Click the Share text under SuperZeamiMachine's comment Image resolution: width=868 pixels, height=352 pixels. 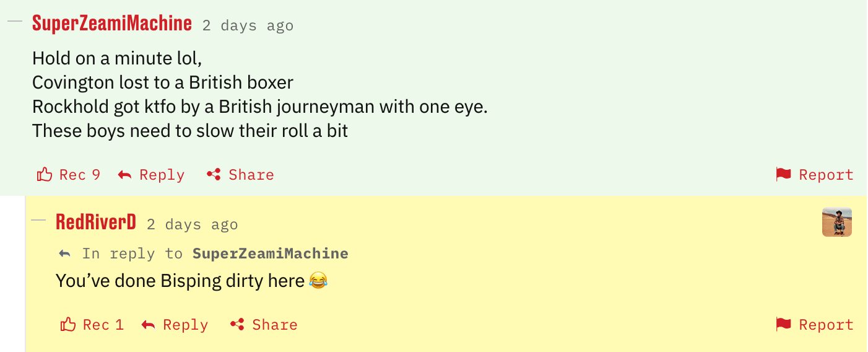click(251, 175)
